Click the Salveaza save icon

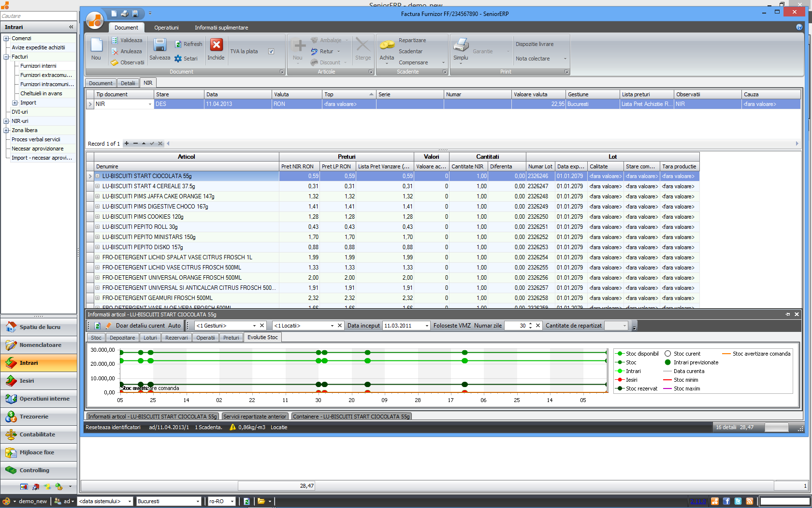159,45
